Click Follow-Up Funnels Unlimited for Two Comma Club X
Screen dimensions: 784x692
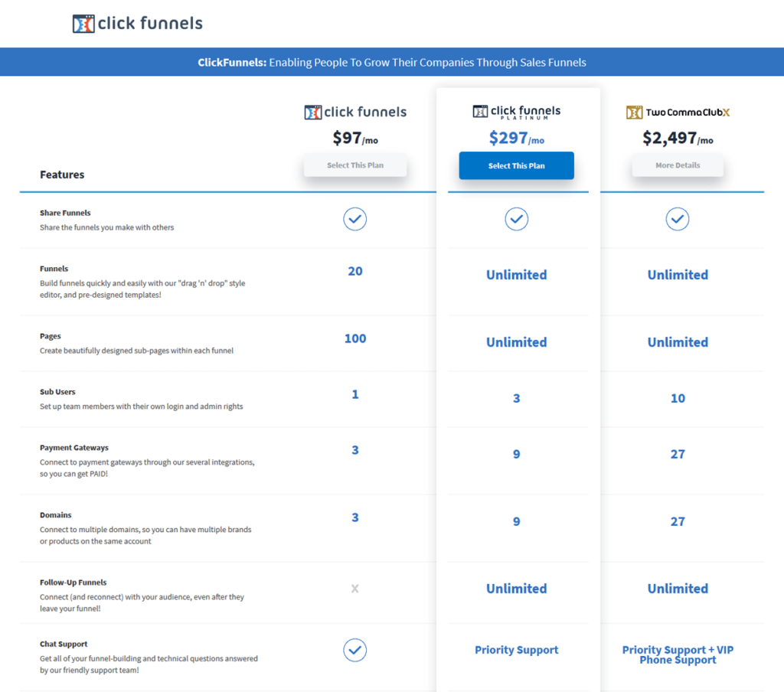678,589
